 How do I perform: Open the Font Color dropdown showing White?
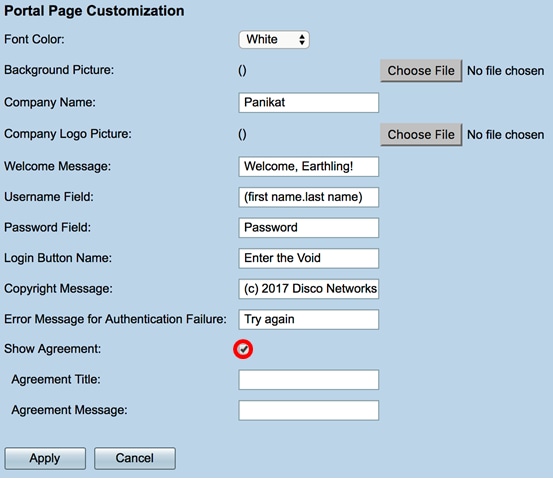274,40
